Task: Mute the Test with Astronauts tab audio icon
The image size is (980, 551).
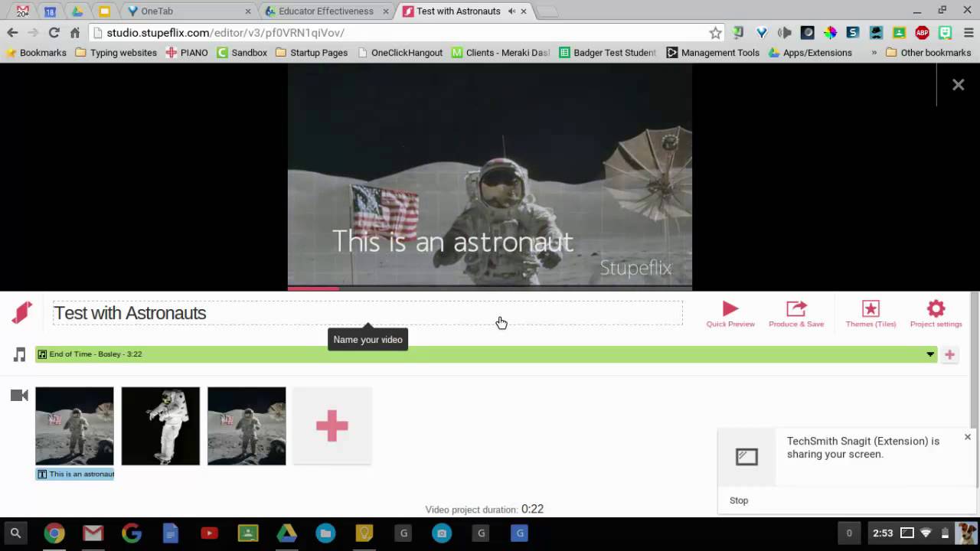Action: pyautogui.click(x=511, y=11)
